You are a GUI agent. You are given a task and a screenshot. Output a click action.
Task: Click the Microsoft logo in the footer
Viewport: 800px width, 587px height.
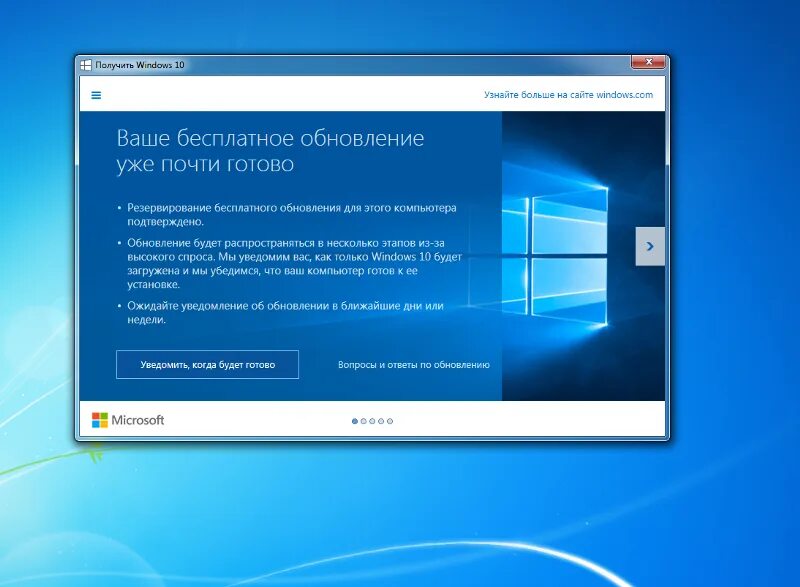coord(128,420)
